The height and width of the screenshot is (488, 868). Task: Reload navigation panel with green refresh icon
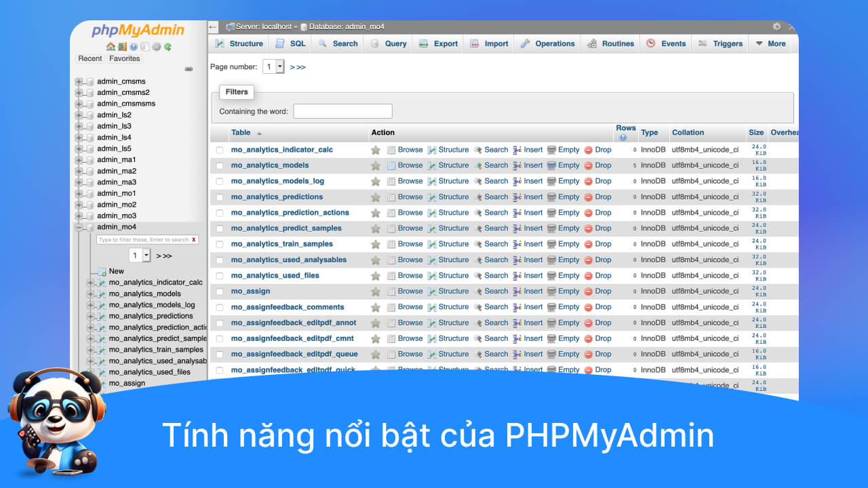pos(167,47)
